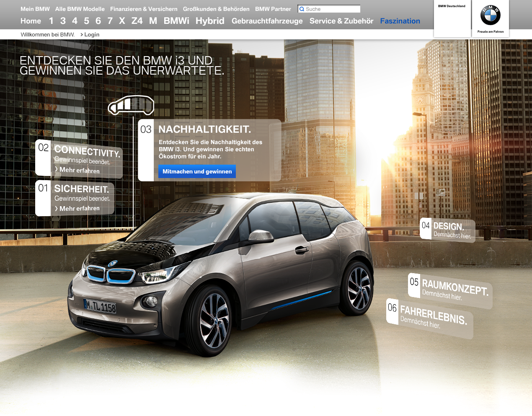The height and width of the screenshot is (416, 532).
Task: Open Alle BMW Modelle menu
Action: pyautogui.click(x=80, y=9)
